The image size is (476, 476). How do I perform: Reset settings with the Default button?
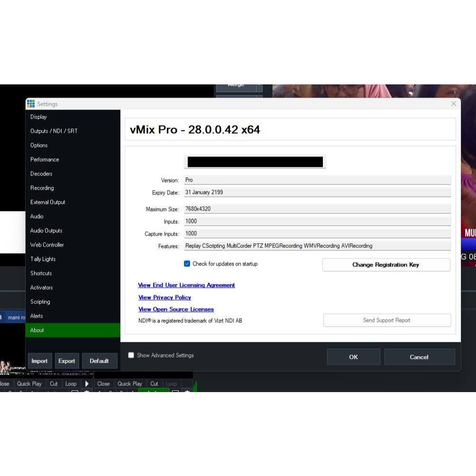tap(99, 361)
